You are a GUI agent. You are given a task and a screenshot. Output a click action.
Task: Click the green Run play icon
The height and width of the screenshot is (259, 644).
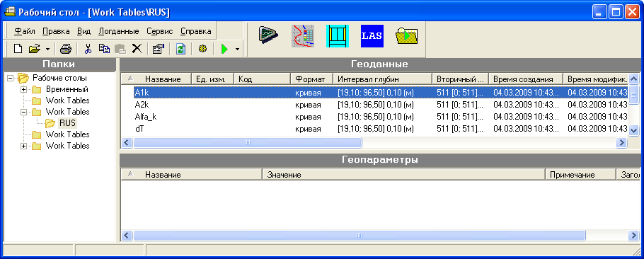click(224, 49)
